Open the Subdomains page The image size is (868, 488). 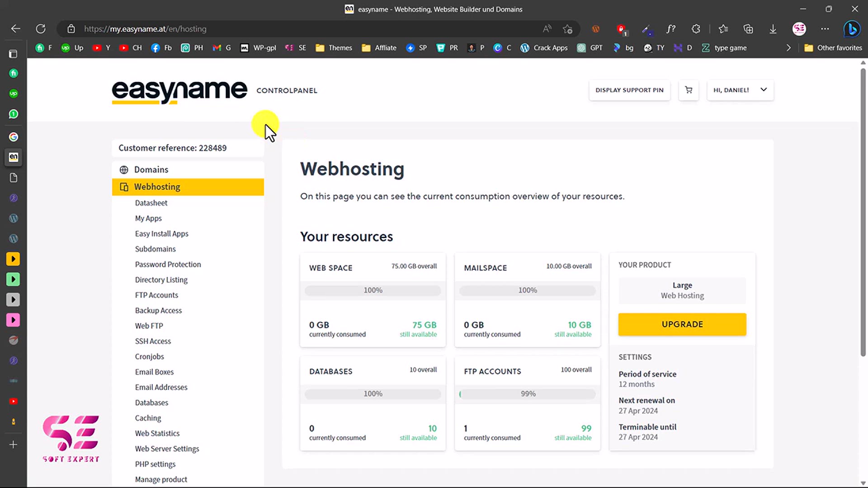pyautogui.click(x=155, y=249)
